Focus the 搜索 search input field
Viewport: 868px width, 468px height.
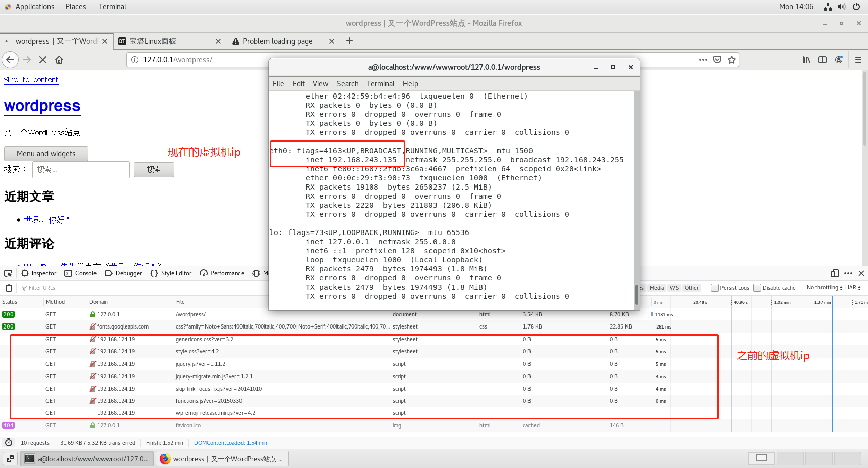[x=81, y=170]
